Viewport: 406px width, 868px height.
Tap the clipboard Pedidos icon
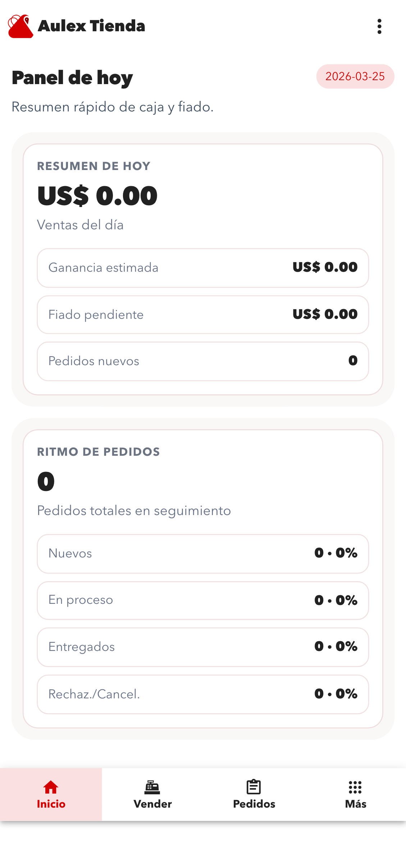click(x=254, y=787)
